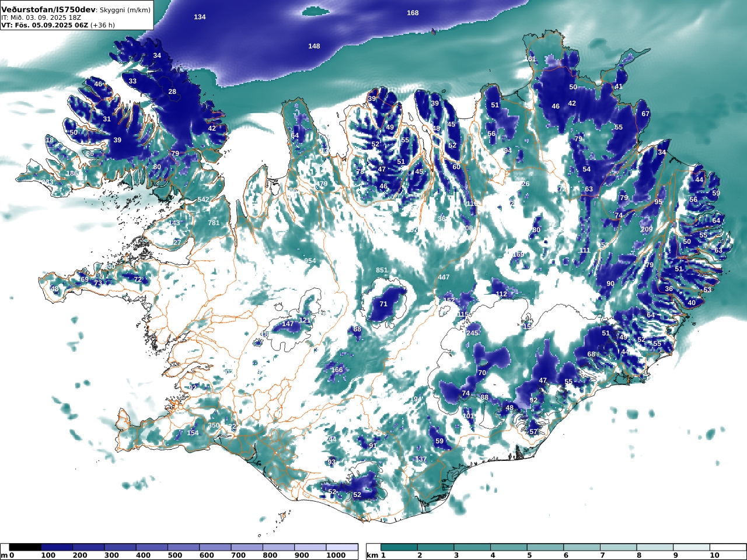
Task: Click the 168 visibility value over the northern sea
Action: (413, 13)
